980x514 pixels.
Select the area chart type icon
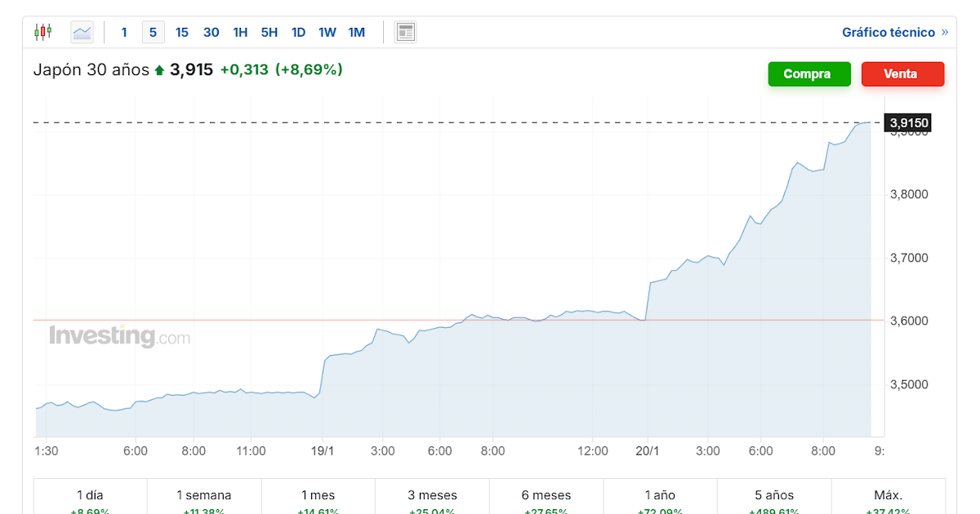tap(82, 32)
